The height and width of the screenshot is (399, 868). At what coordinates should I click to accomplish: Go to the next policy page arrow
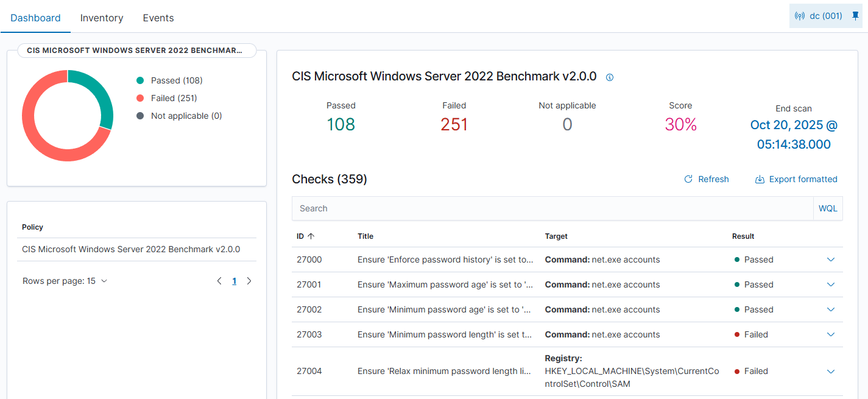(249, 281)
